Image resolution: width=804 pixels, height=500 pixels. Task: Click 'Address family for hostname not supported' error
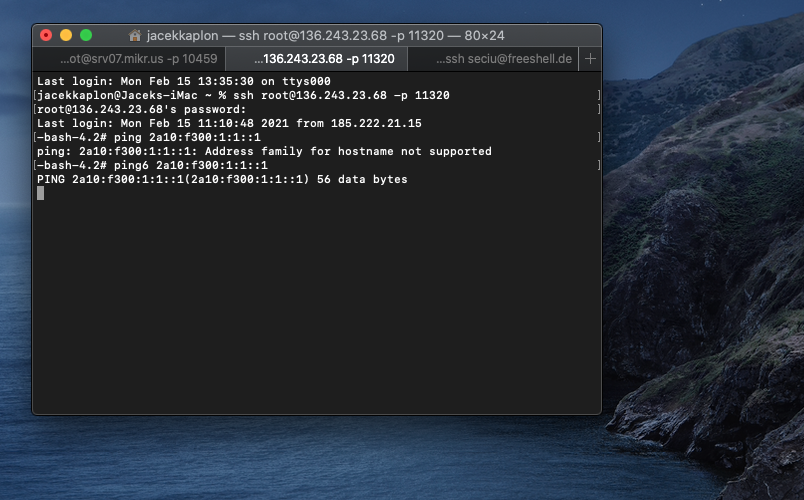coord(264,151)
